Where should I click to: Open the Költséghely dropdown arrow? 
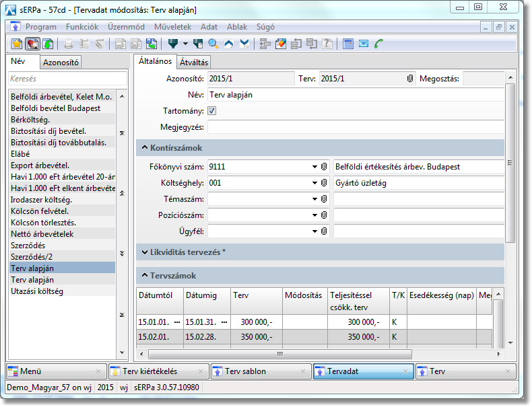pos(314,182)
